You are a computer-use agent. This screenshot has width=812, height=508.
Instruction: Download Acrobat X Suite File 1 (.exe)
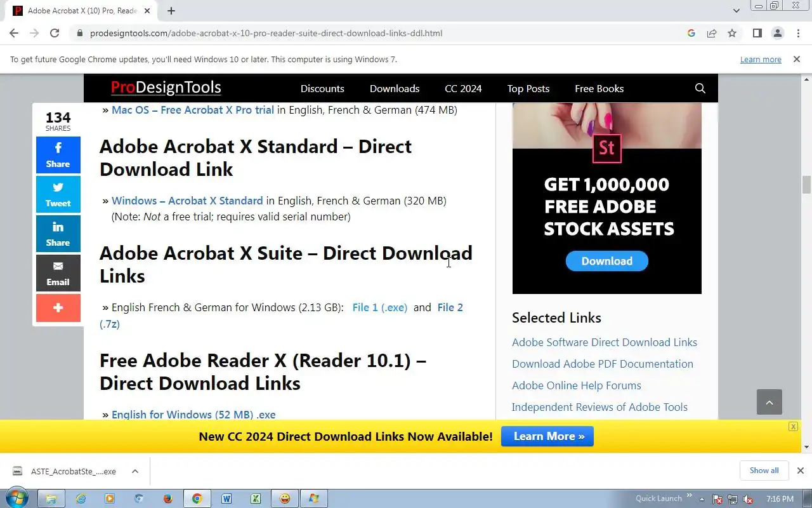point(380,307)
